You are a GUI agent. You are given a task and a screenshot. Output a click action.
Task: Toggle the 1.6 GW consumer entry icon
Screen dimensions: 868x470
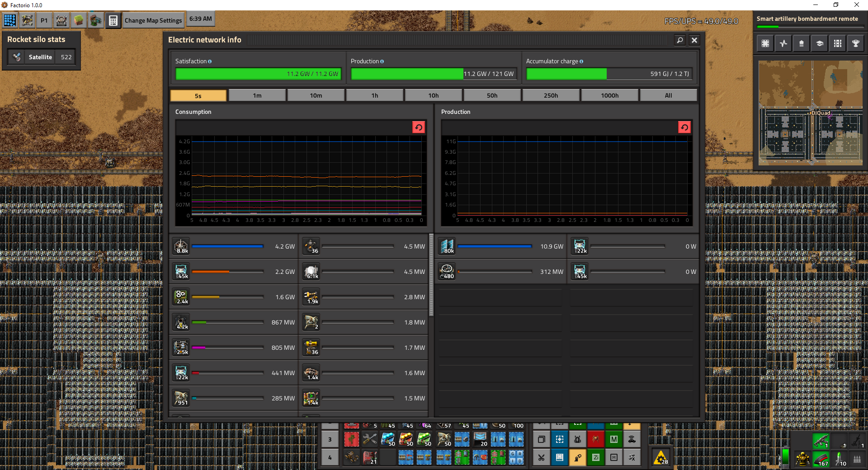pos(181,297)
